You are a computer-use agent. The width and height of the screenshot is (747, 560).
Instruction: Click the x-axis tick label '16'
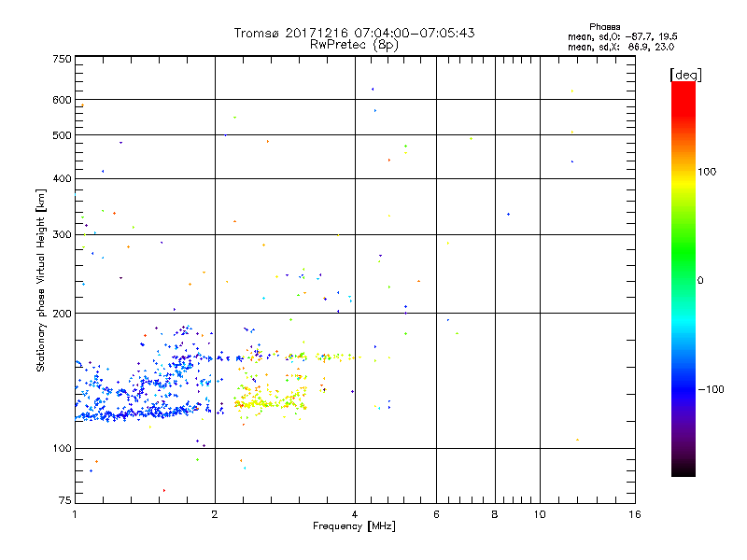point(635,514)
